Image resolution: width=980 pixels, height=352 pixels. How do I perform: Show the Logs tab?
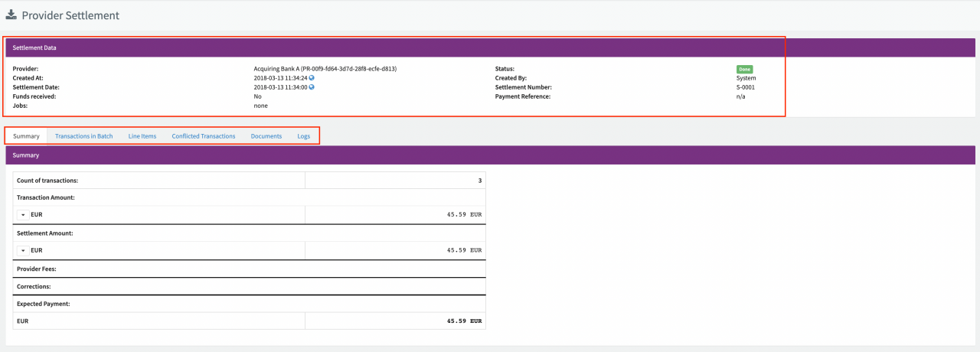(304, 136)
